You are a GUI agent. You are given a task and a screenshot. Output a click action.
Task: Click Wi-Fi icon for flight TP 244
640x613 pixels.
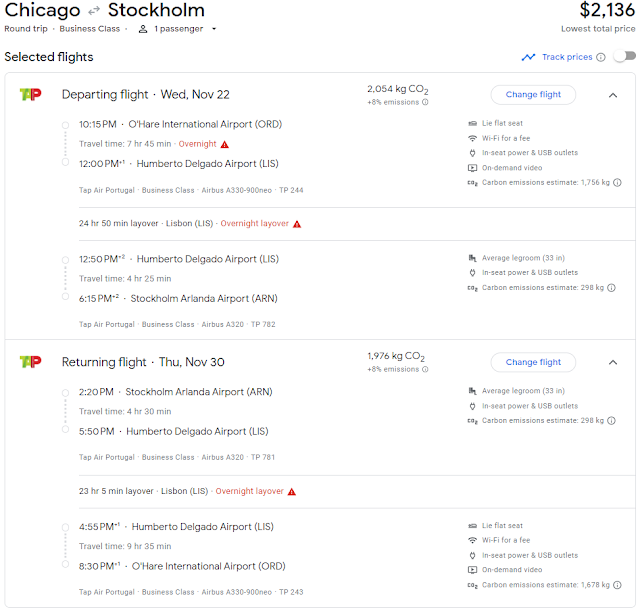[x=472, y=138]
